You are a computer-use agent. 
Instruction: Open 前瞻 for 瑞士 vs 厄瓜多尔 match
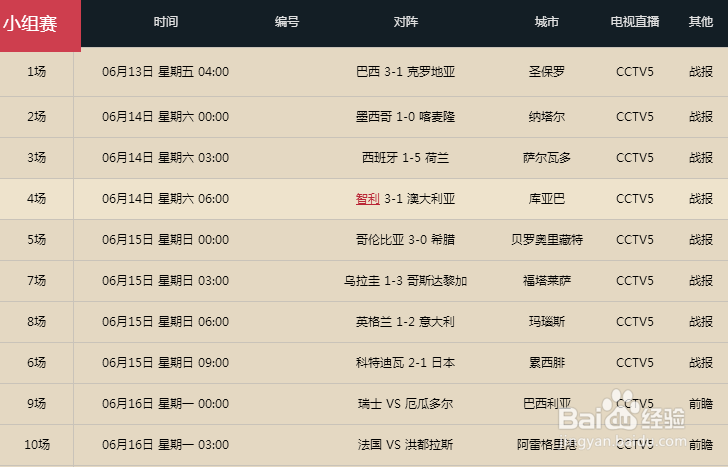pyautogui.click(x=701, y=404)
